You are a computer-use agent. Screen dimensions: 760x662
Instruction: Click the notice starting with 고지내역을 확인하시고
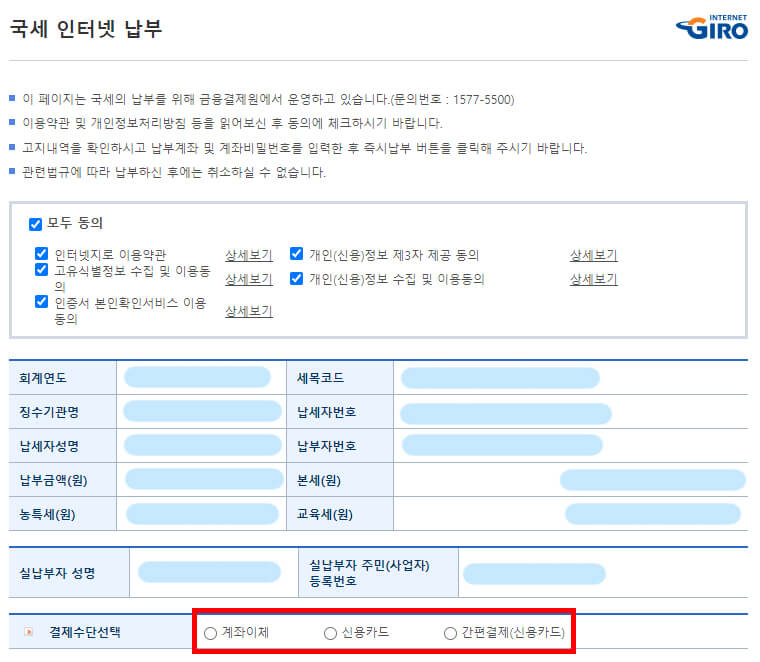[x=304, y=148]
